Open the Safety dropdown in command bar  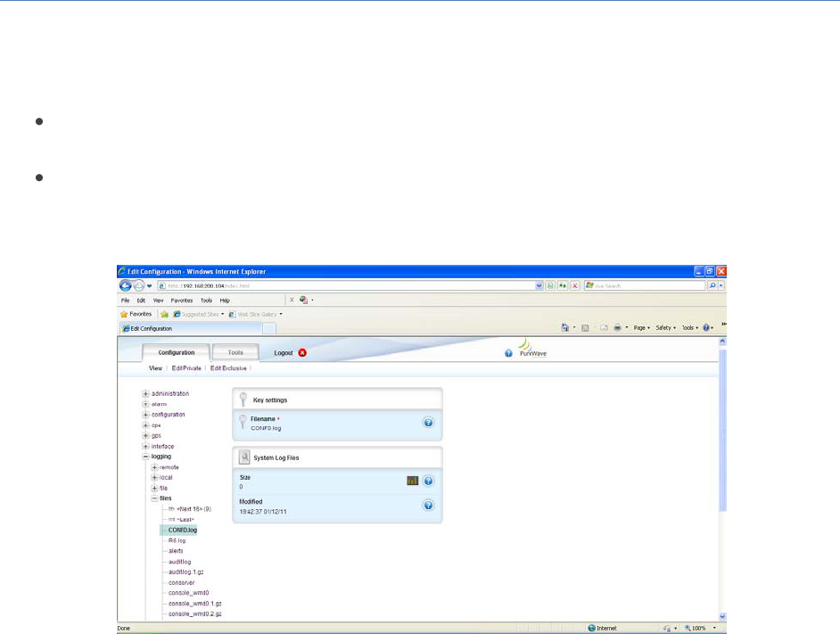click(665, 327)
